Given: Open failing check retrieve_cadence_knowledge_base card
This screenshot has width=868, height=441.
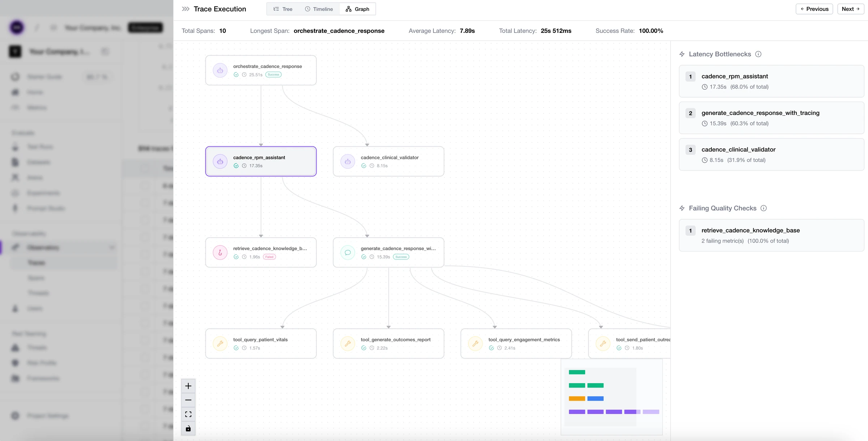Looking at the screenshot, I should pyautogui.click(x=771, y=235).
